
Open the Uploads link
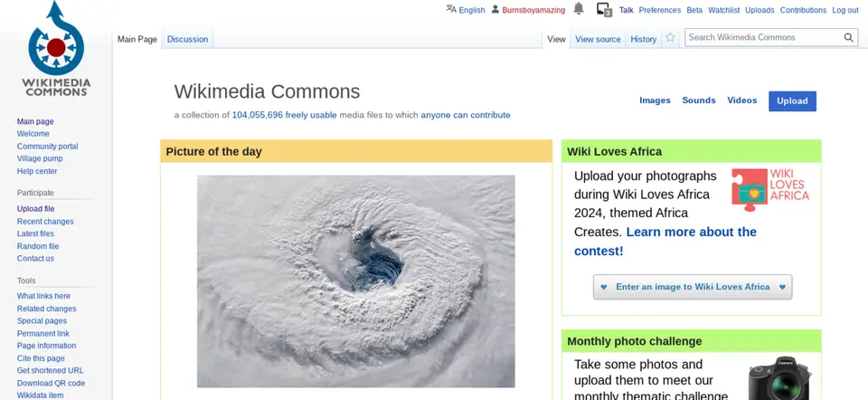tap(759, 10)
